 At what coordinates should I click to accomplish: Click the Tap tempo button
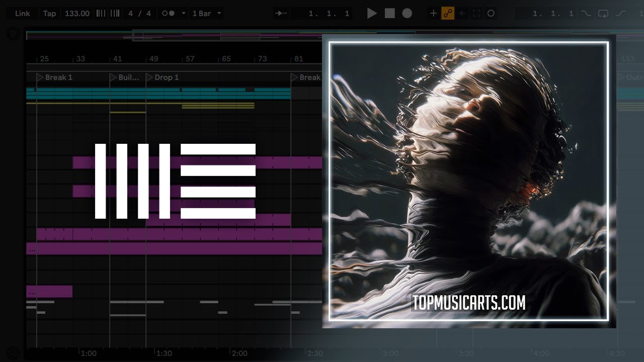(49, 14)
